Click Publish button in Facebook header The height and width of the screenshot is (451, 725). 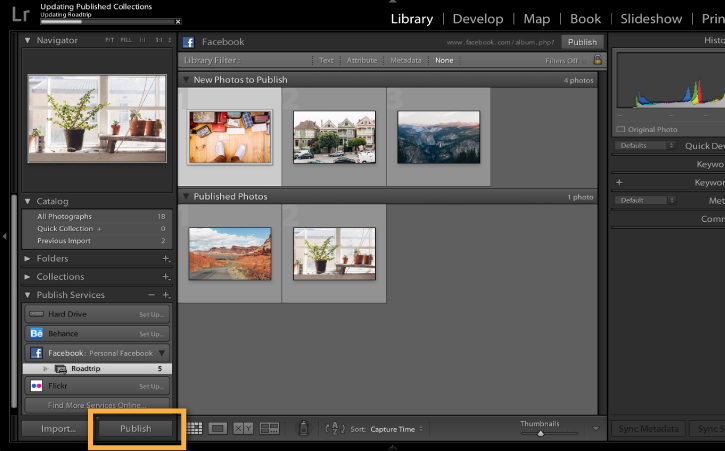tap(582, 42)
